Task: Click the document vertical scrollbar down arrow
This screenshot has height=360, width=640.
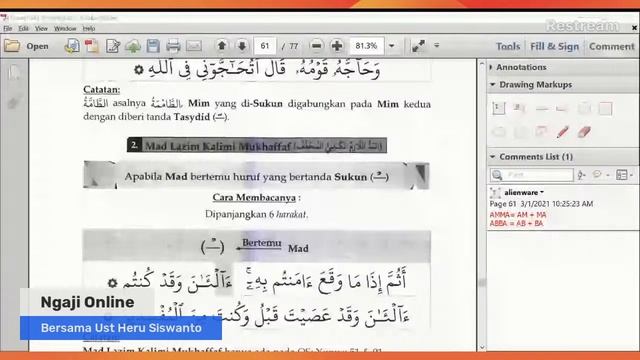Action: [x=482, y=347]
